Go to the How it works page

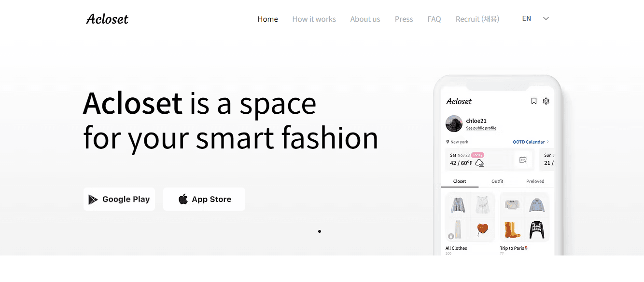(314, 19)
